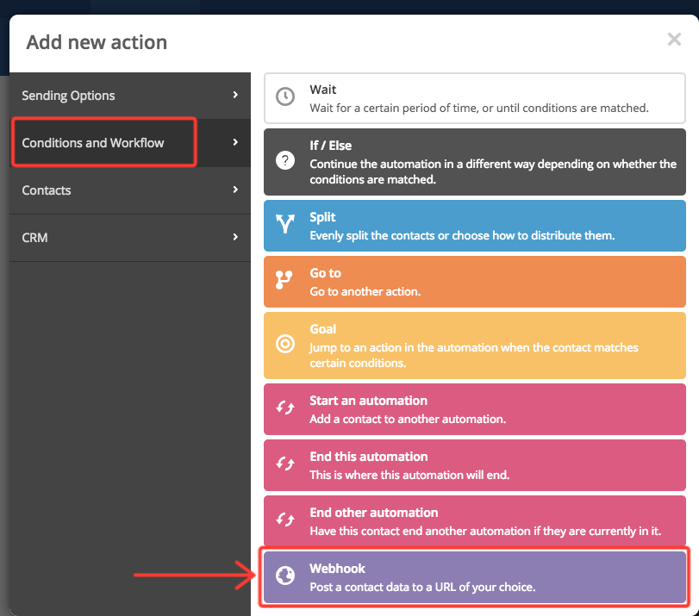Expand the Contacts category chevron
The image size is (699, 616).
coord(234,190)
